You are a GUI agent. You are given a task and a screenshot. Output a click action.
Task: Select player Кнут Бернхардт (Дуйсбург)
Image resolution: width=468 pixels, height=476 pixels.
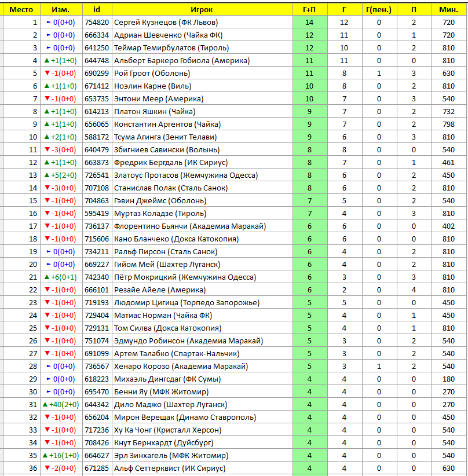[164, 443]
